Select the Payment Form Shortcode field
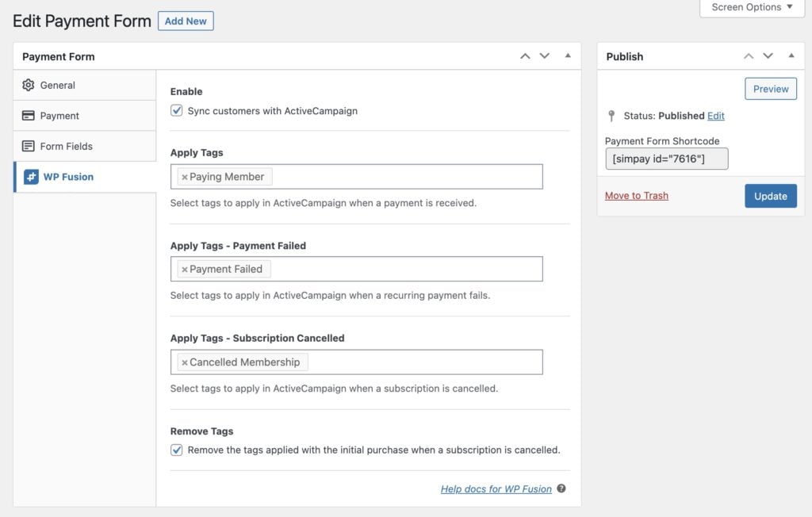The image size is (812, 517). point(666,159)
